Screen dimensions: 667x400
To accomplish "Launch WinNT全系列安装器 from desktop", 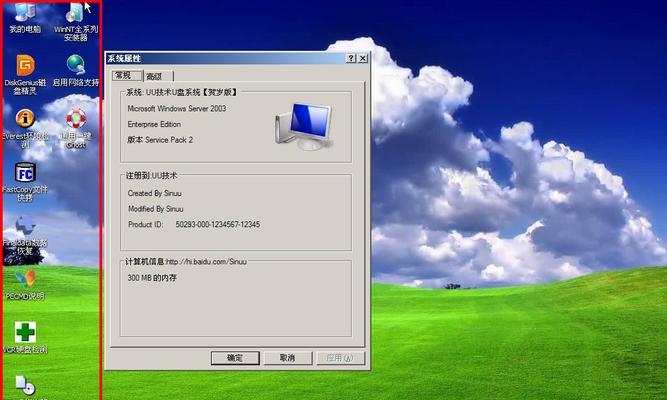I will coord(76,21).
